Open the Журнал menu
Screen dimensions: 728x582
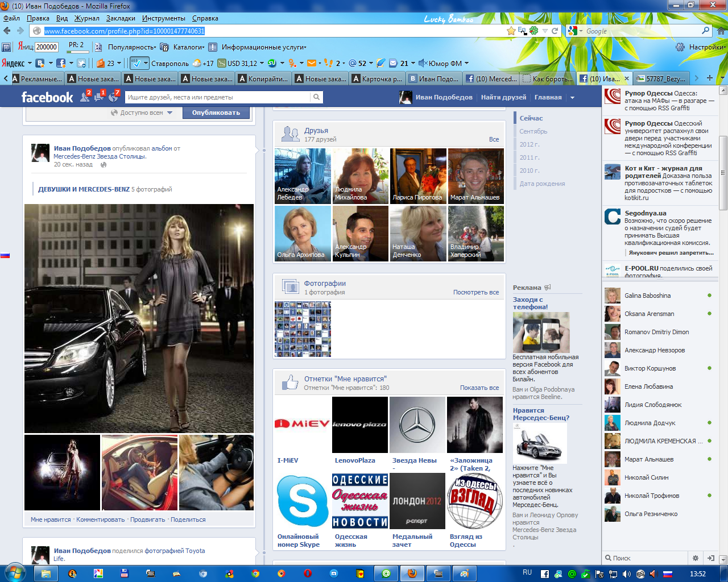(x=87, y=18)
